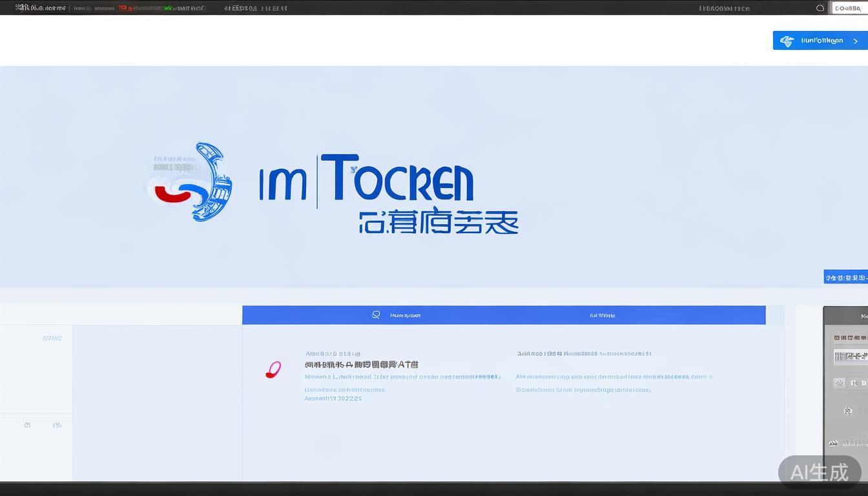Open the blue tag dropdown on the right edge

pyautogui.click(x=845, y=276)
